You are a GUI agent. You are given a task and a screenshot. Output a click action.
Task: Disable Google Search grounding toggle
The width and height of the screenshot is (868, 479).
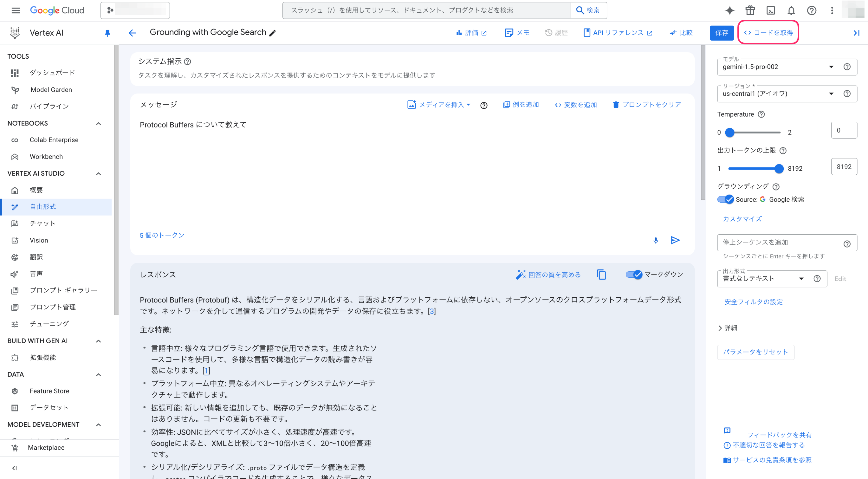pyautogui.click(x=725, y=199)
